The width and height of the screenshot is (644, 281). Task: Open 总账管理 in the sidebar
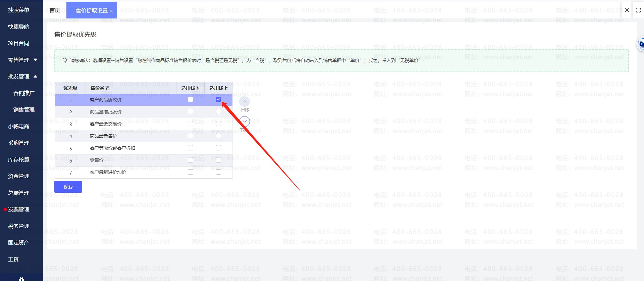click(x=19, y=193)
